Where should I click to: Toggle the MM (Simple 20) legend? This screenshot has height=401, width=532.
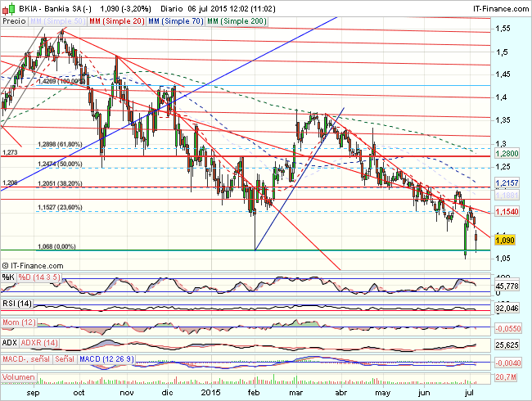point(117,21)
